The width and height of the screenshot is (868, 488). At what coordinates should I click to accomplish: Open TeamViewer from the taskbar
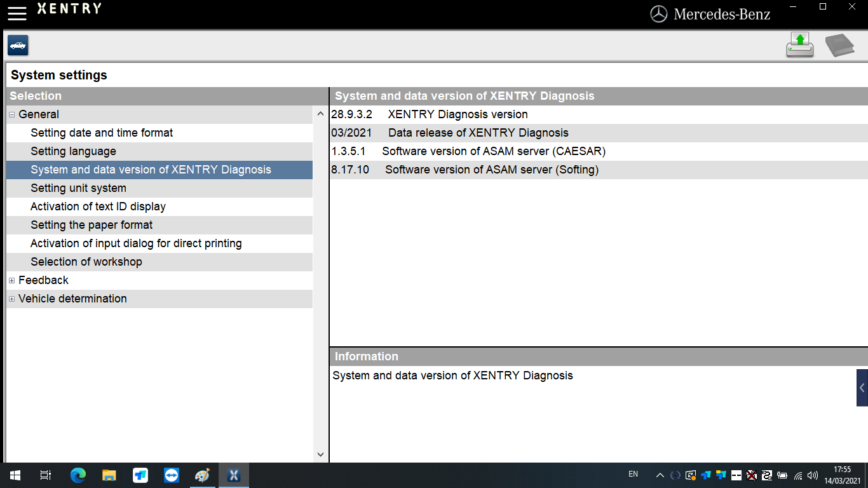pos(172,475)
